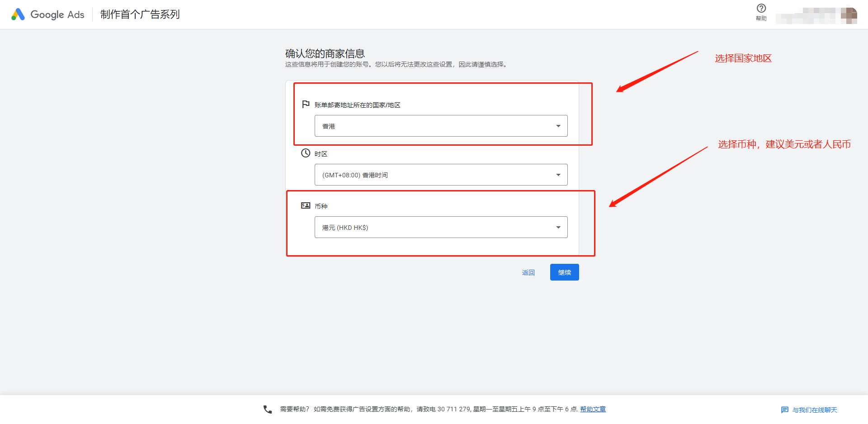Viewport: 868px width, 424px height.
Task: Open the 帮助文章 link in footer
Action: pyautogui.click(x=593, y=409)
